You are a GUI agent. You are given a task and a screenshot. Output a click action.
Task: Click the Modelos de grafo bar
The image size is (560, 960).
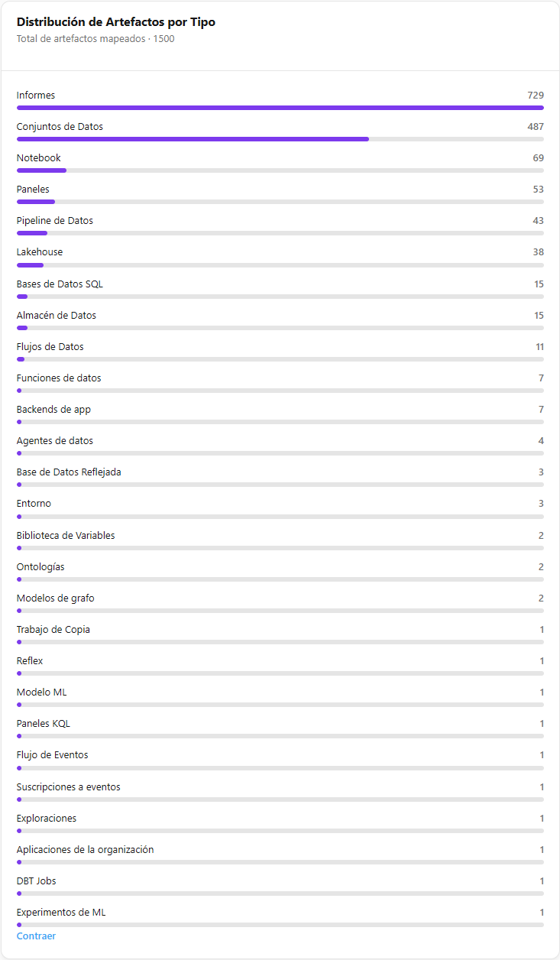pos(280,611)
